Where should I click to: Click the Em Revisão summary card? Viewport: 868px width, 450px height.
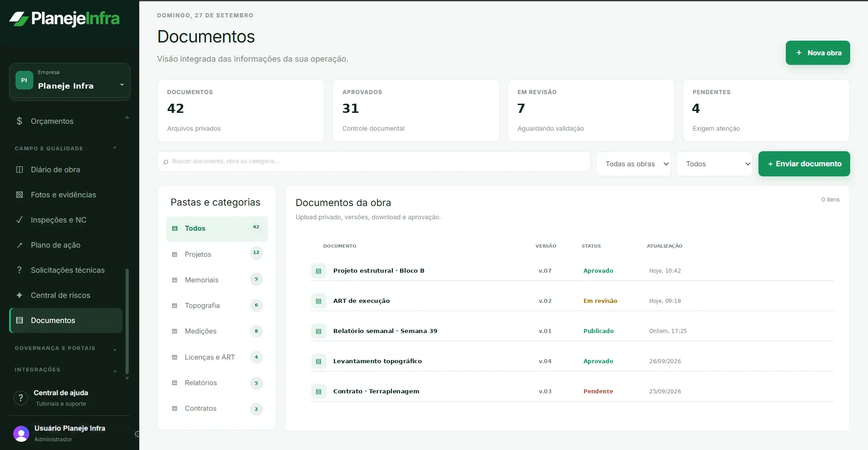click(591, 111)
